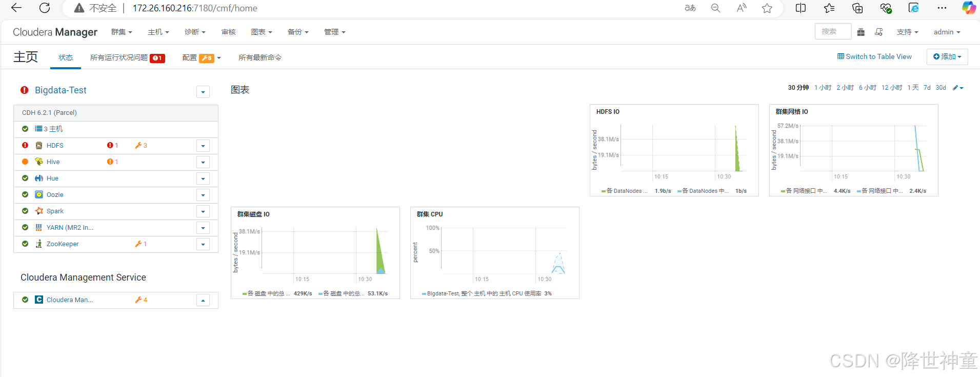Open the admin user menu

click(x=947, y=32)
